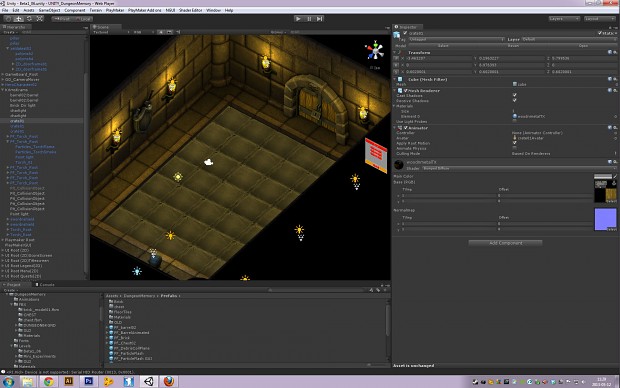Open Mesh Filter help icon
Screen dimensions: 620x388
[610, 79]
